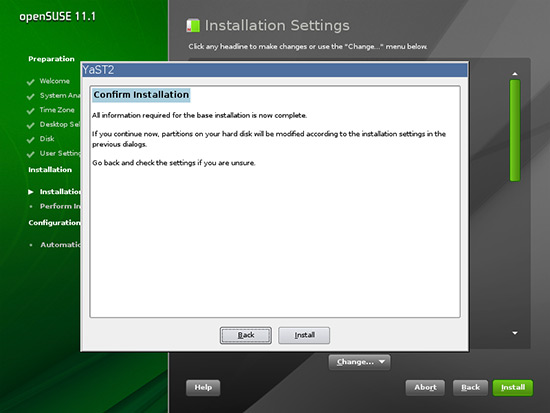Click the Disk step label

pyautogui.click(x=47, y=139)
